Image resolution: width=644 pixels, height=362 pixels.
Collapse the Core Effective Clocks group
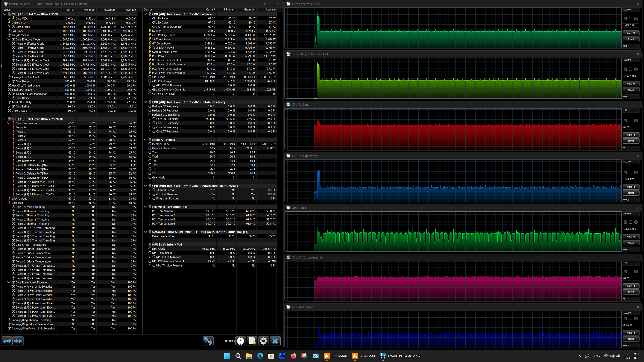pyautogui.click(x=9, y=39)
